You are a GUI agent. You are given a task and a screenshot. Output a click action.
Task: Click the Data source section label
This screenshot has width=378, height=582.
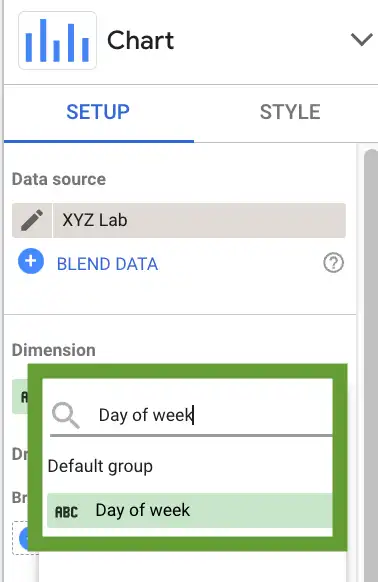(x=59, y=179)
